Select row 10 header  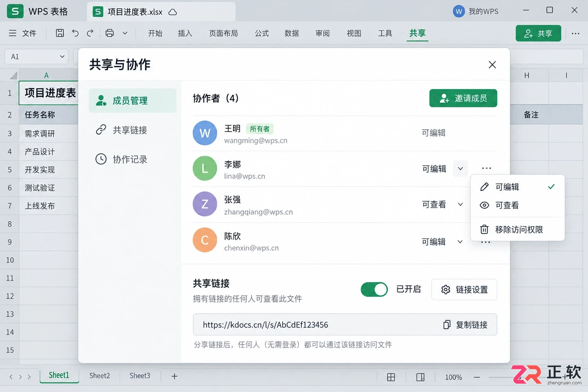click(10, 260)
